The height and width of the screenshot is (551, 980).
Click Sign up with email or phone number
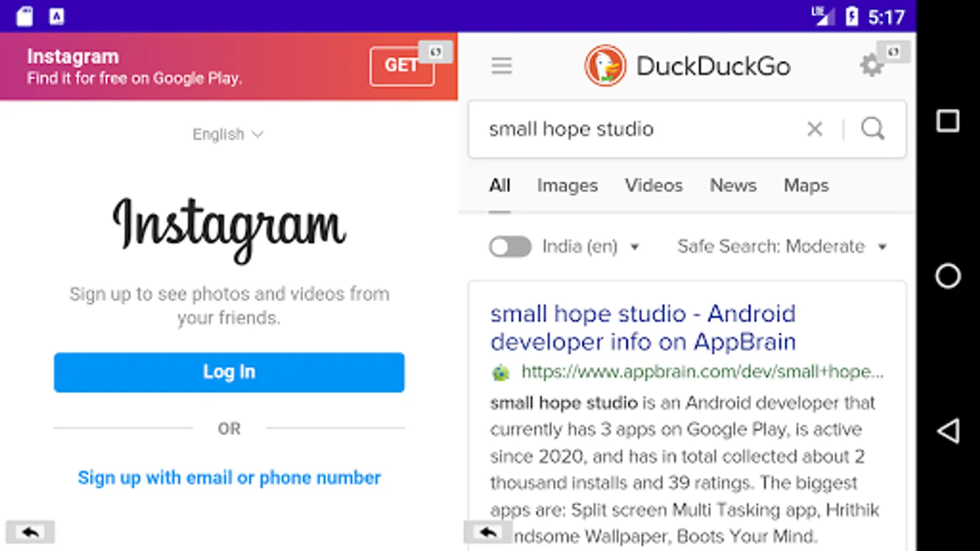(229, 478)
